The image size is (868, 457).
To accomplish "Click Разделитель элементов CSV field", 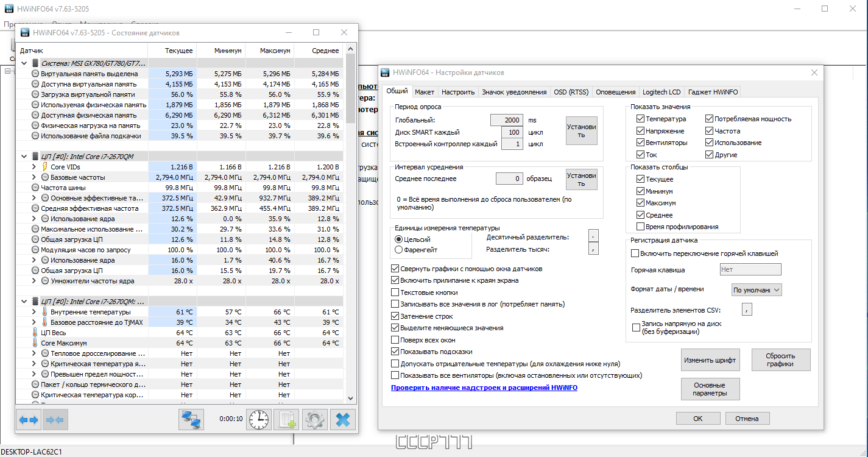I will (747, 310).
